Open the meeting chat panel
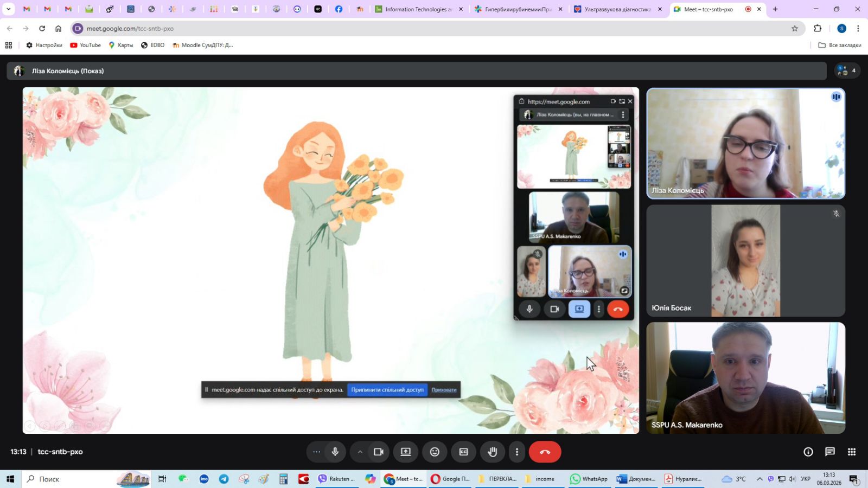The image size is (868, 488). [829, 452]
